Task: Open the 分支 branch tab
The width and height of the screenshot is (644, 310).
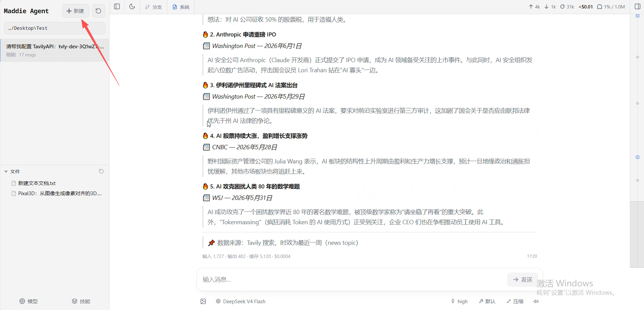Action: point(153,7)
